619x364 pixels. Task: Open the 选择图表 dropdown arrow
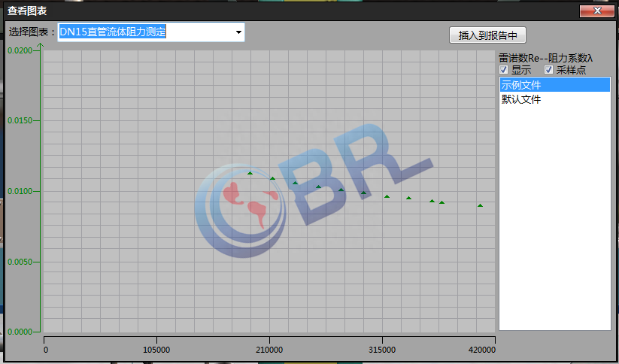(x=238, y=32)
